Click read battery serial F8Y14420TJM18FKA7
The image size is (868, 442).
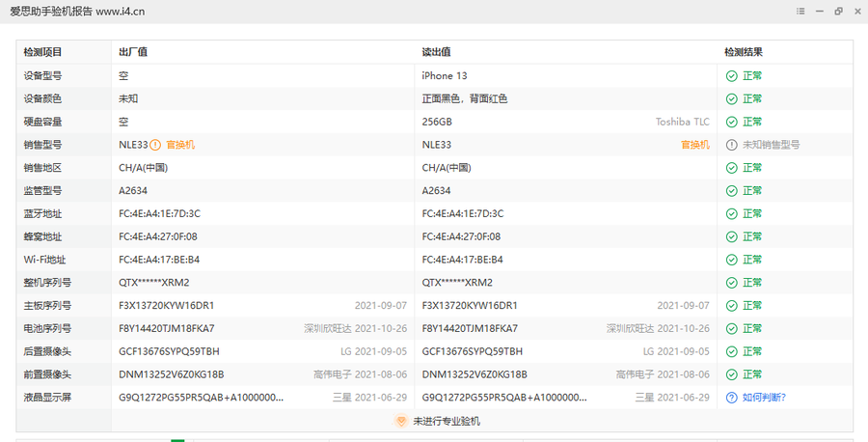tap(470, 329)
